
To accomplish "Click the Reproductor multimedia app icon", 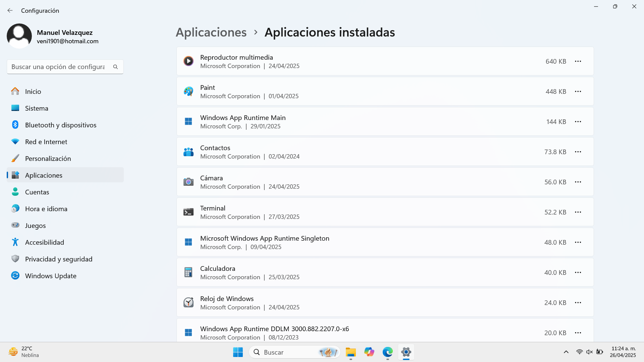I will click(189, 61).
